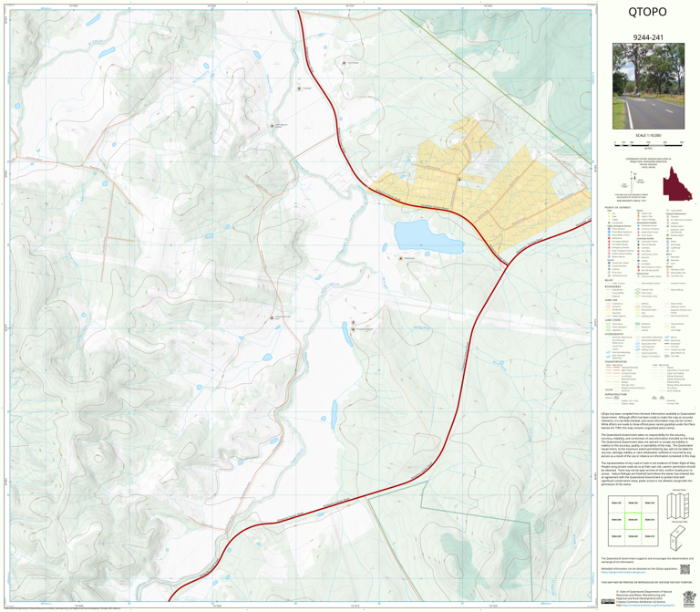Viewport: 700px width, 612px height.
Task: Click the HYDROGRAPHY legend heading
Action: [614, 334]
